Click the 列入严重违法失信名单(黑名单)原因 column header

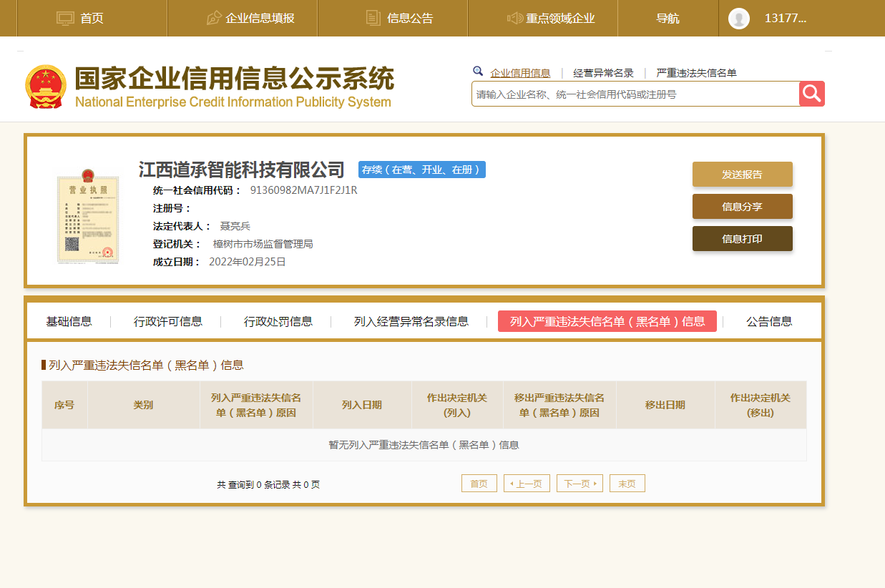pos(256,405)
